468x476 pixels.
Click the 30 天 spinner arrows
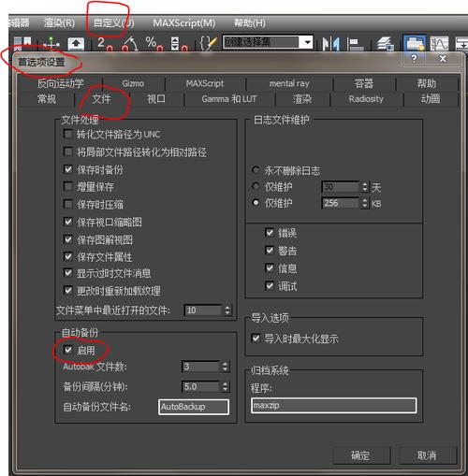365,187
